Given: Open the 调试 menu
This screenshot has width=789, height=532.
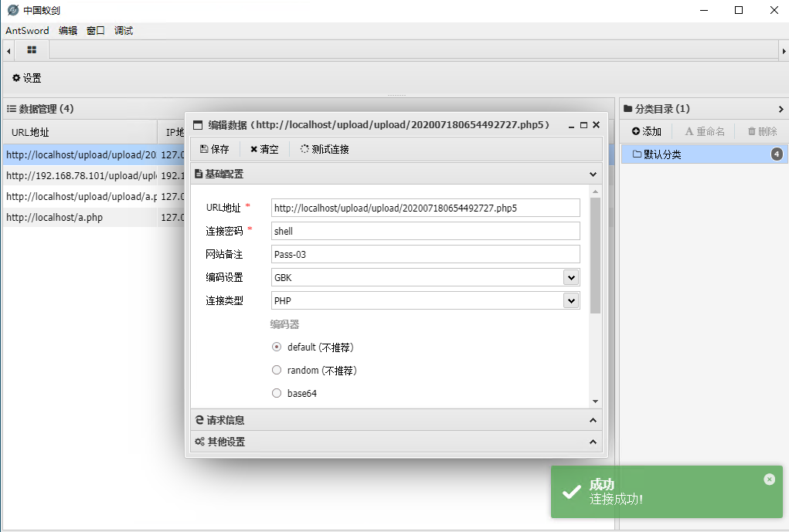Looking at the screenshot, I should pyautogui.click(x=124, y=31).
